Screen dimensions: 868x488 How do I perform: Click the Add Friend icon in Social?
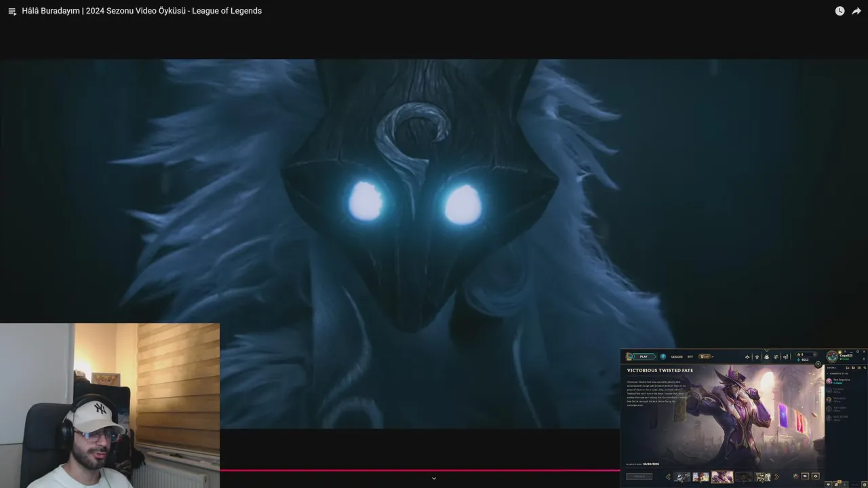click(x=847, y=367)
